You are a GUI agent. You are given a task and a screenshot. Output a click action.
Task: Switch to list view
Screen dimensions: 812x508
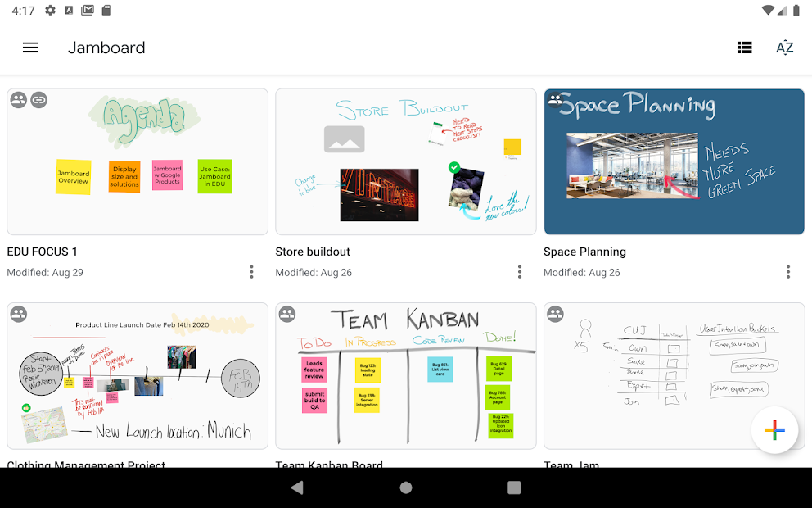(744, 48)
